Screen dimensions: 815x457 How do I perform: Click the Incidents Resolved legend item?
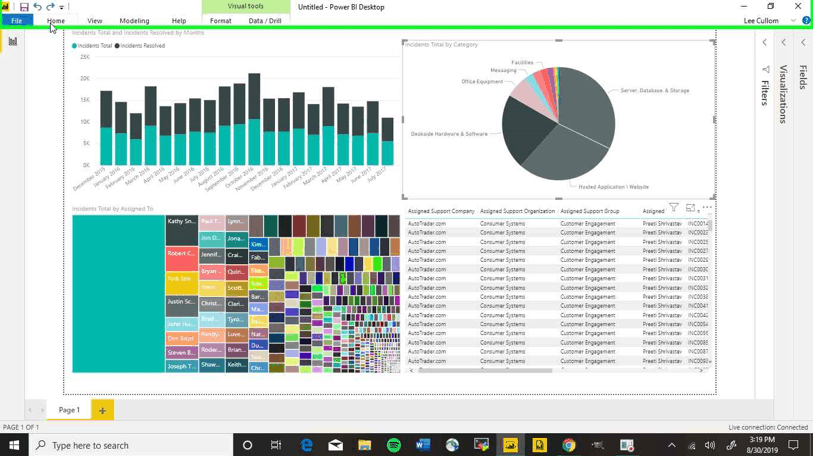point(139,46)
